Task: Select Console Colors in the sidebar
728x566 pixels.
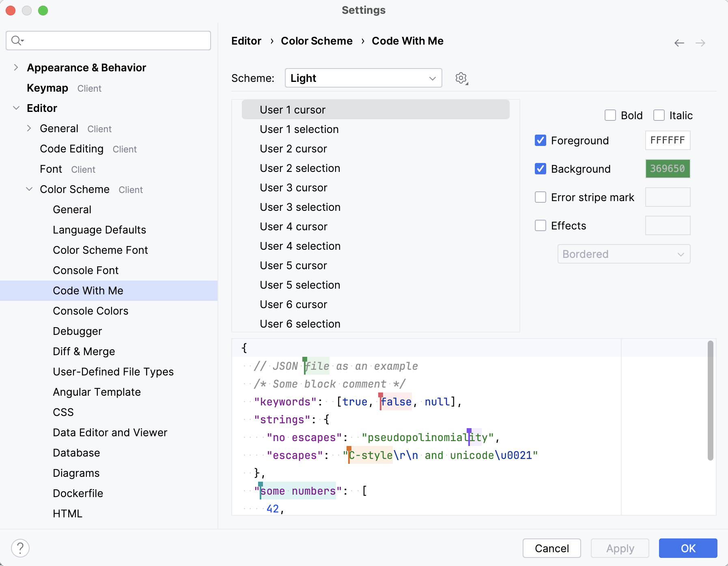Action: (90, 311)
